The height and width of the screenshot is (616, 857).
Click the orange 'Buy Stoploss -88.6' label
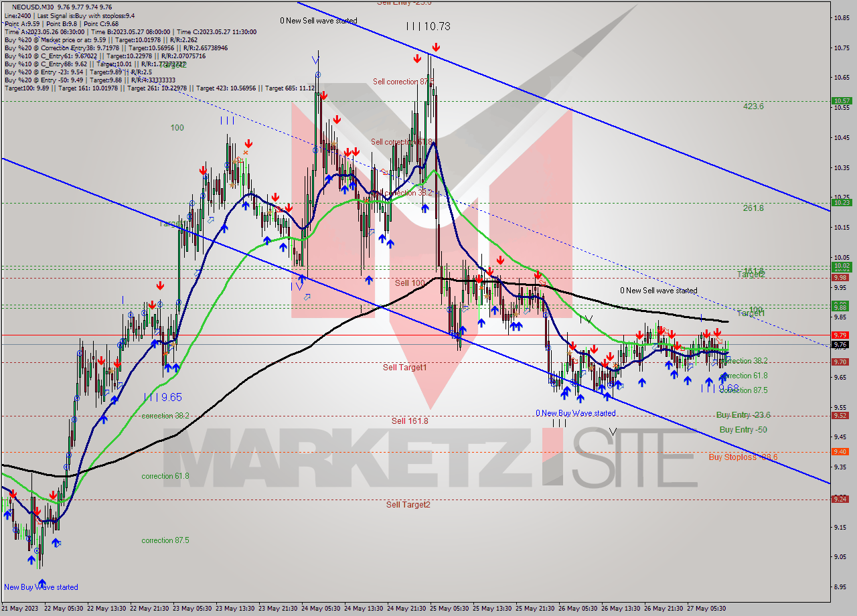point(743,457)
